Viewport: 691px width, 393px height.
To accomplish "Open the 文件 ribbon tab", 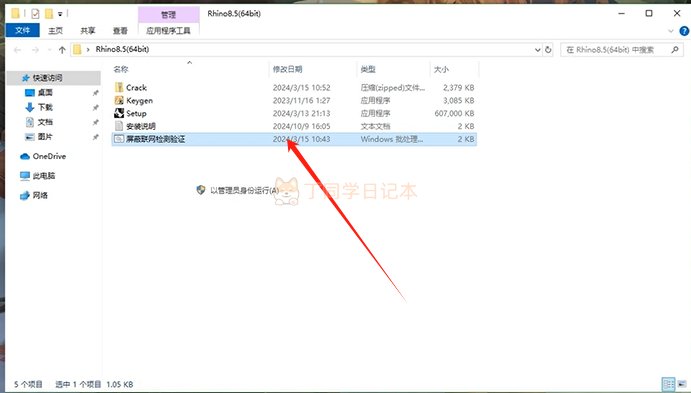I will click(x=22, y=30).
